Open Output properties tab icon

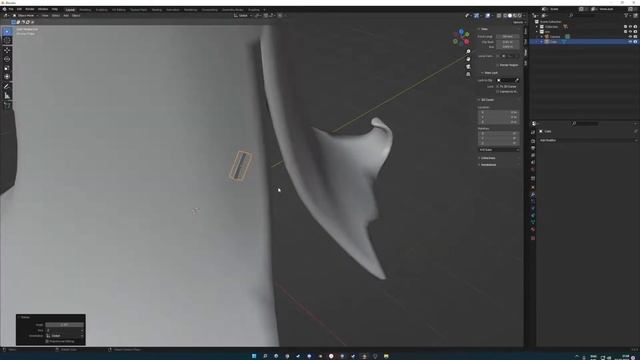coord(533,148)
